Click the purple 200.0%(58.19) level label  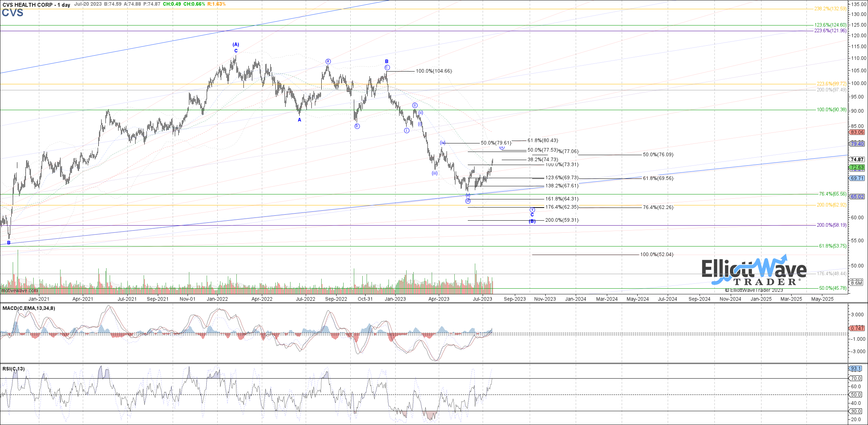[x=832, y=225]
